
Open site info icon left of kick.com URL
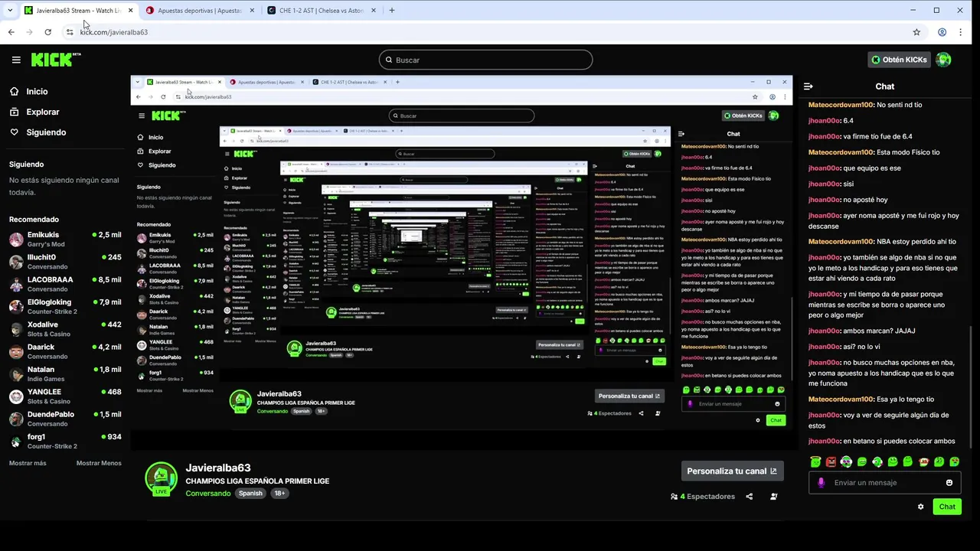coord(70,32)
